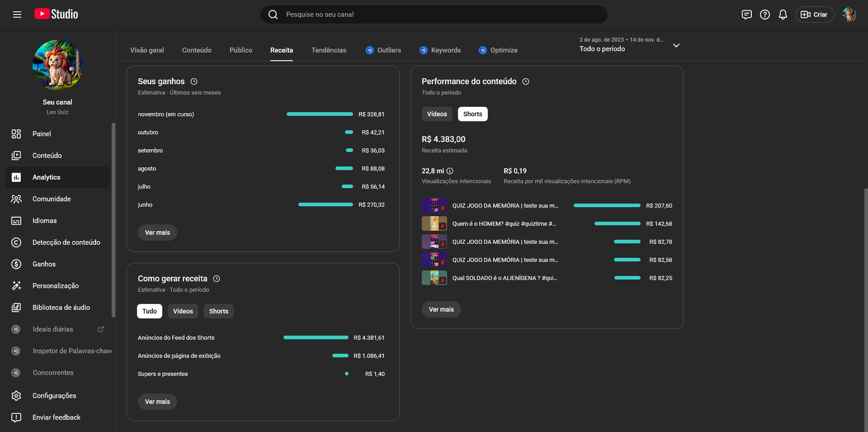Screen dimensions: 868x432
Task: Click the clock icon beside Seus ganhos
Action: 194,81
